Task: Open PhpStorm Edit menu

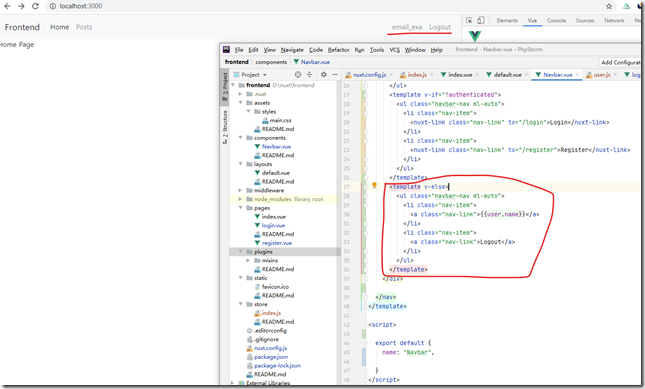Action: click(253, 50)
